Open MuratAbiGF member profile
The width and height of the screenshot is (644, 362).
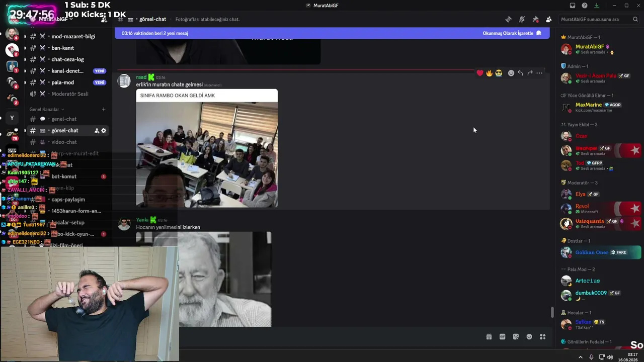pos(601,49)
